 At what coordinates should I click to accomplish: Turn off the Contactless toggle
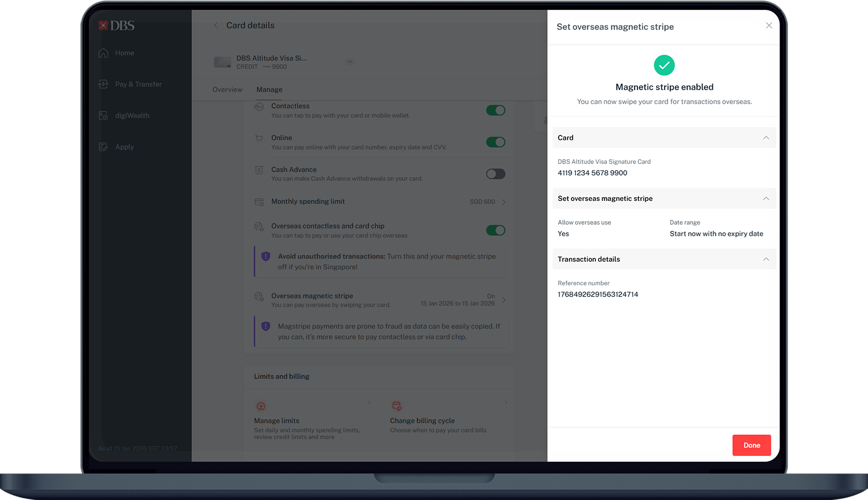point(495,110)
